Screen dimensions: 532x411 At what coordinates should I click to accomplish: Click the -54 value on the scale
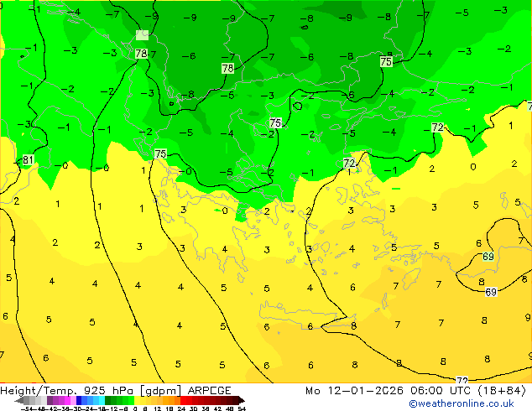coord(27,408)
